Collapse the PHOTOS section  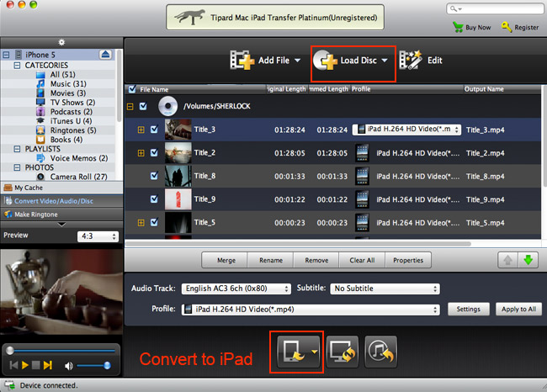point(17,167)
